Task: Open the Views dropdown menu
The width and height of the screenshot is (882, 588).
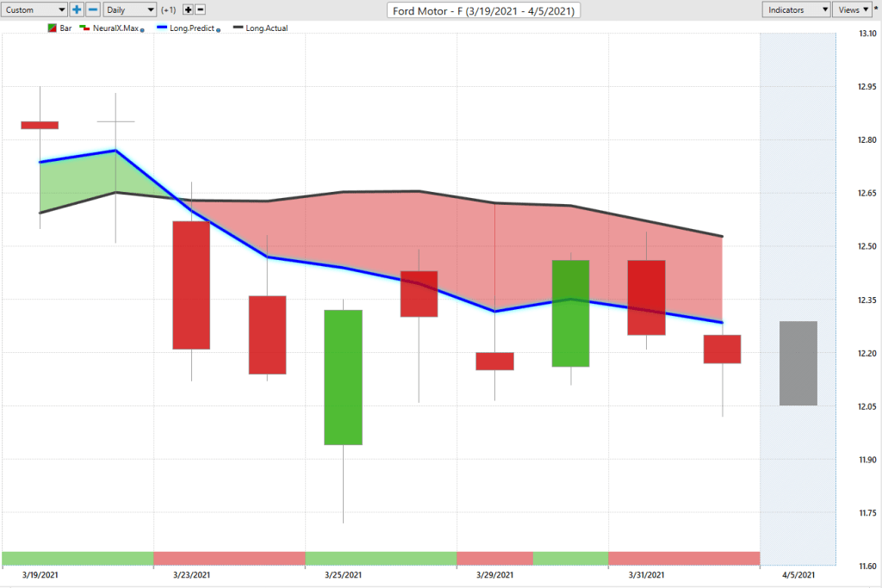Action: (853, 9)
